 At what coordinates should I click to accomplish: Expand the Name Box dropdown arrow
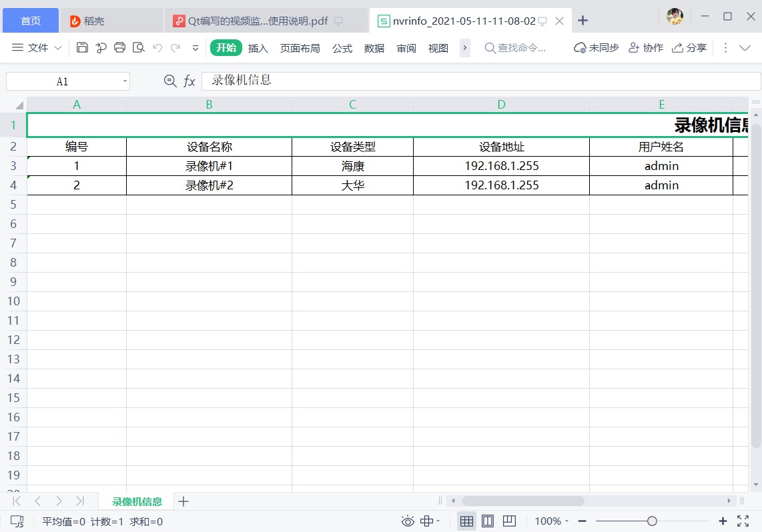(125, 81)
